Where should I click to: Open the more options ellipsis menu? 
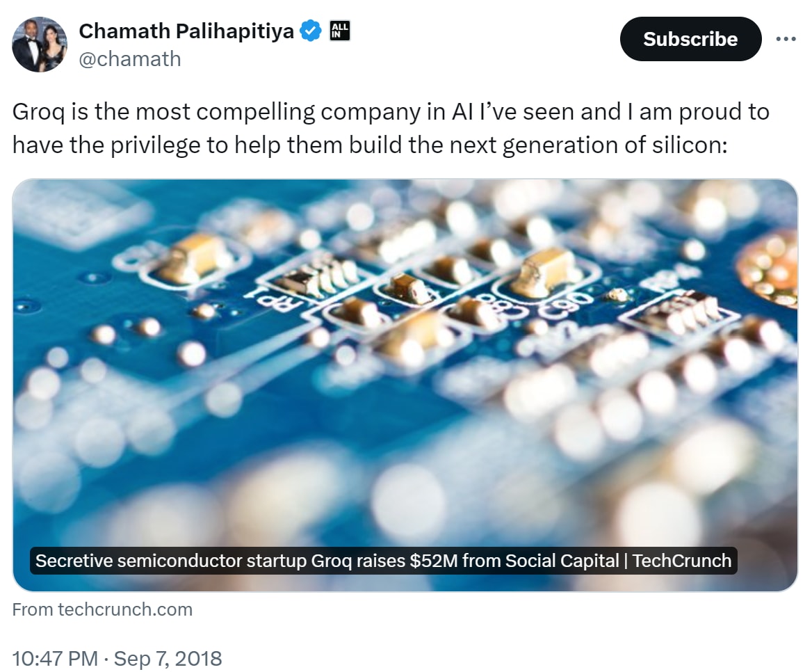[x=786, y=40]
